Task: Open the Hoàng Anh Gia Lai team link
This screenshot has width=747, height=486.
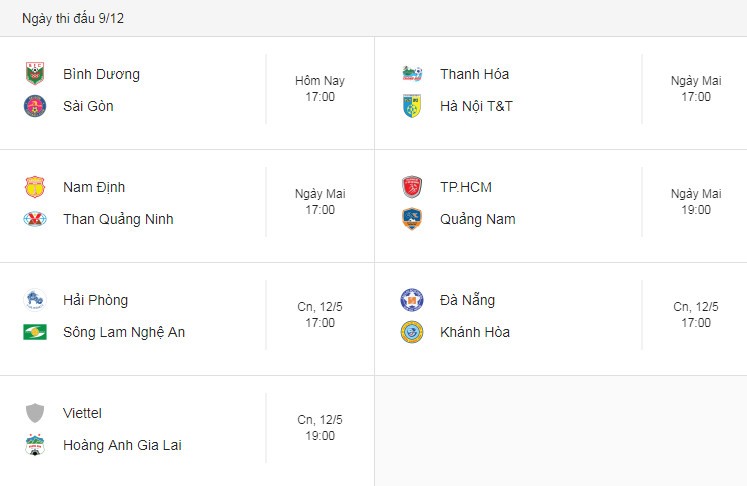Action: tap(122, 445)
